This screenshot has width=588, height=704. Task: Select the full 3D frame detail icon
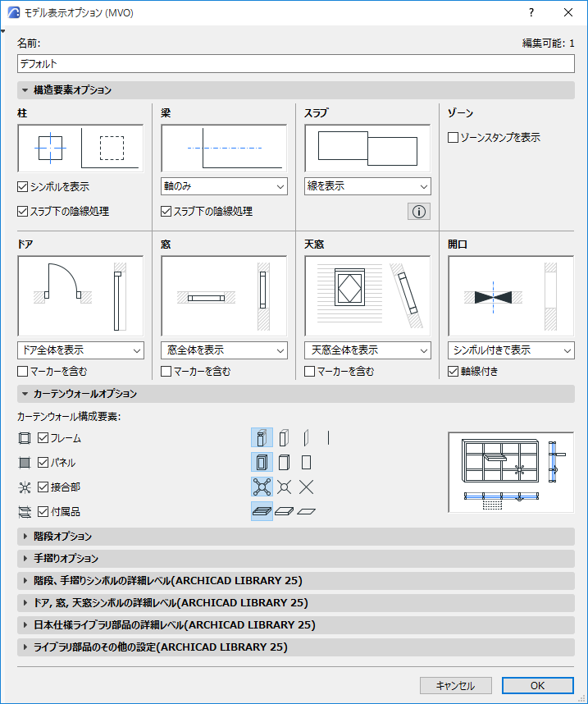[262, 438]
